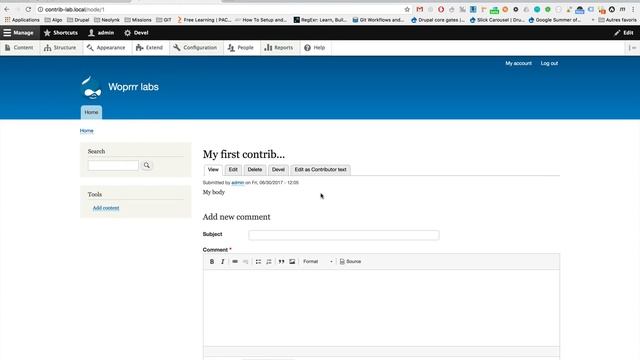Screen dimensions: 640x360
Task: Insert a numbered list in comment
Action: coord(269,262)
